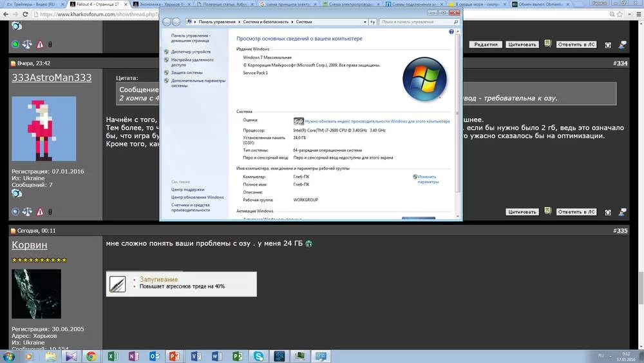Open 'Диспетчер устройств' link in the sidebar
Image resolution: width=644 pixels, height=363 pixels.
[x=191, y=52]
